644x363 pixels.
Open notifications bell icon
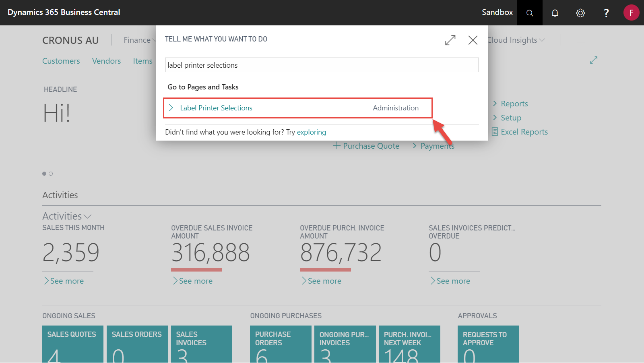click(x=555, y=13)
